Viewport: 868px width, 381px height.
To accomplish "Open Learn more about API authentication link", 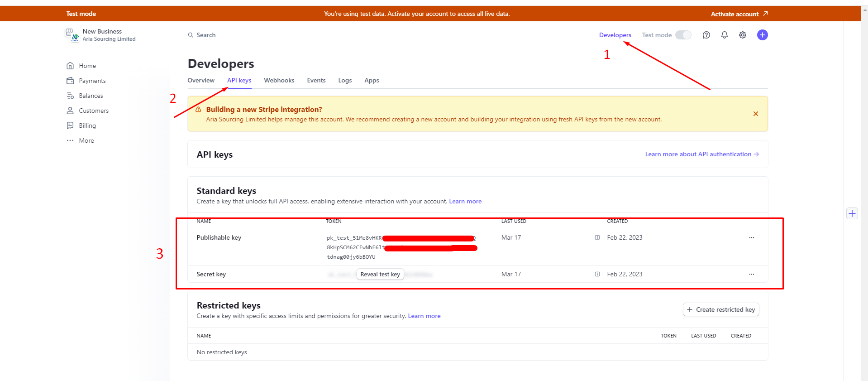I will click(x=701, y=154).
